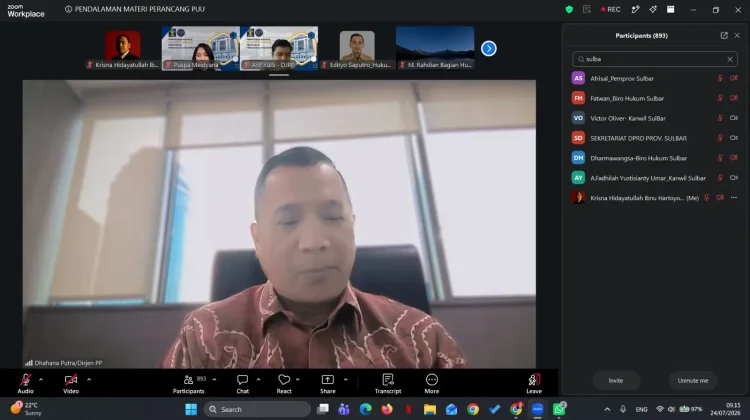Screen dimensions: 750x420
Task: Click camera-off icon for Fatwan_Biro Hukum Sulbar
Action: point(734,98)
